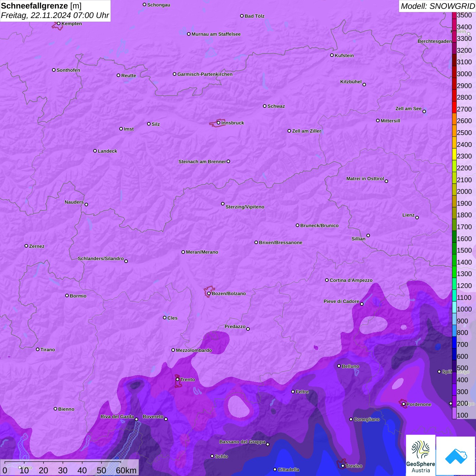Click the GeoSphere Austria logo
The width and height of the screenshot is (476, 476).
(x=421, y=455)
